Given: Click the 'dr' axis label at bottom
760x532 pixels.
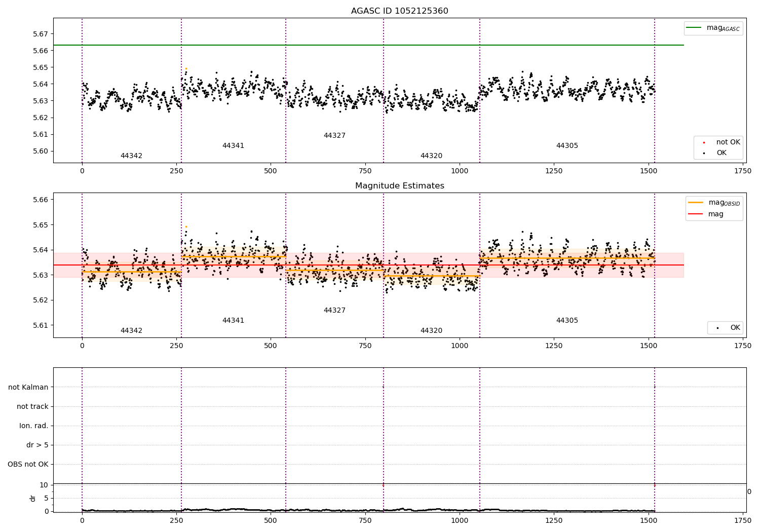Looking at the screenshot, I should click(x=33, y=498).
